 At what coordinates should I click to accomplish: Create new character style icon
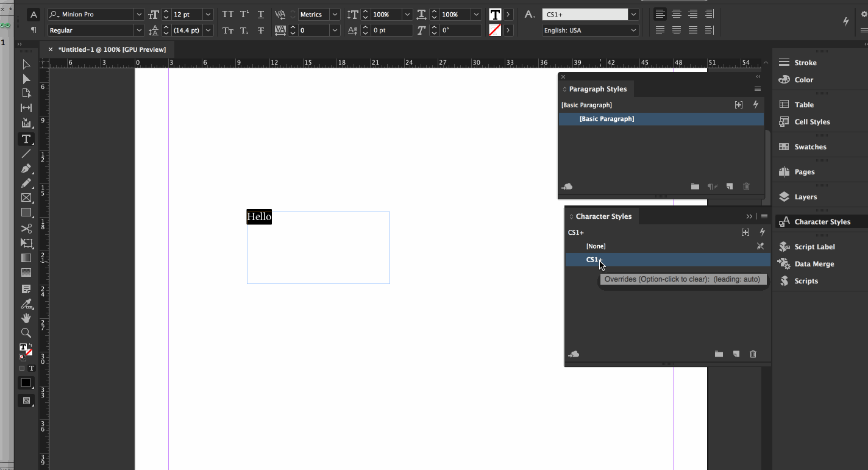[736, 354]
